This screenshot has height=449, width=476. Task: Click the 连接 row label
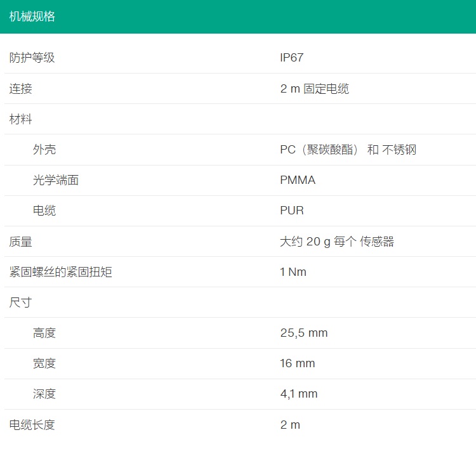click(x=20, y=89)
